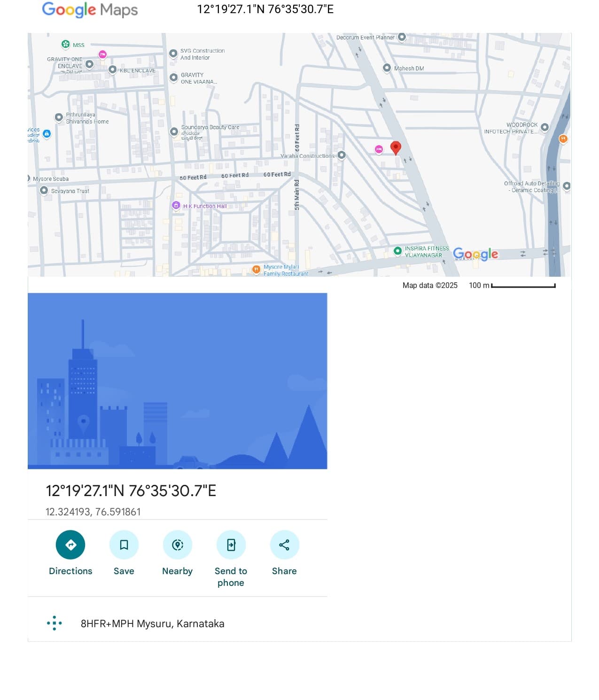Share this location via share icon
This screenshot has width=599, height=700.
(284, 544)
